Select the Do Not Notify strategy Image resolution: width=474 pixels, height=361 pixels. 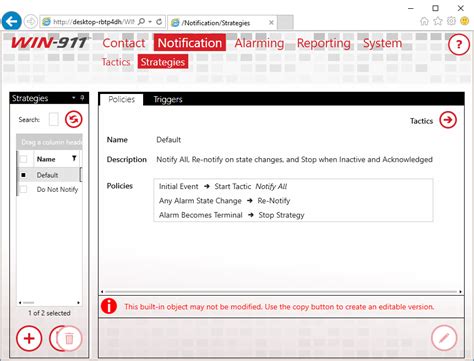click(57, 189)
